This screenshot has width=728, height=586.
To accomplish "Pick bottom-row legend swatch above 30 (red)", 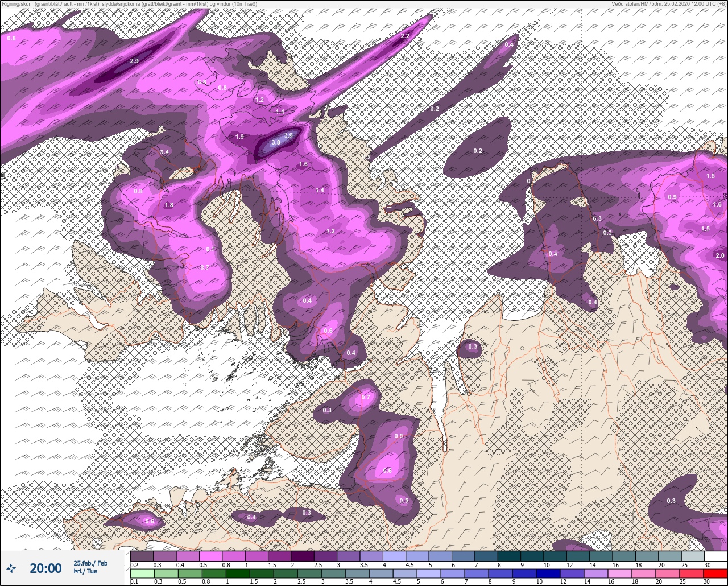I will 715,573.
